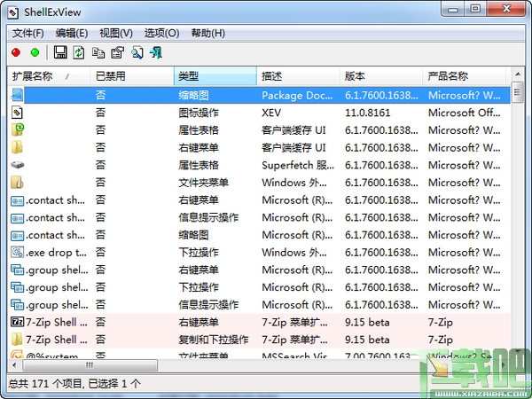532x399 pixels.
Task: Open the 视图(V) menu
Action: (116, 34)
